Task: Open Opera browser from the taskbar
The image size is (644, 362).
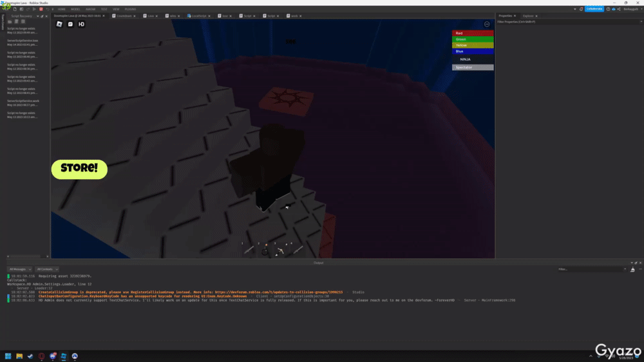Action: pos(41,356)
